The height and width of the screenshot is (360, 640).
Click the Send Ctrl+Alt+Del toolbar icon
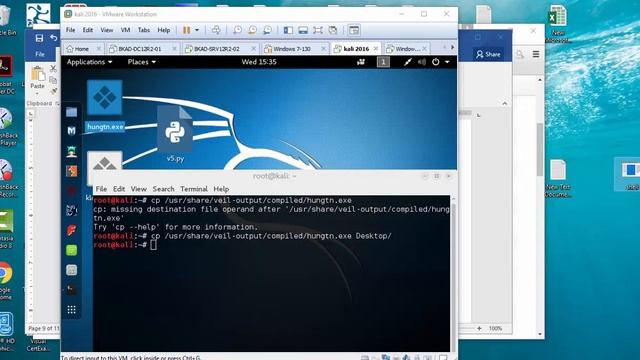point(216,30)
